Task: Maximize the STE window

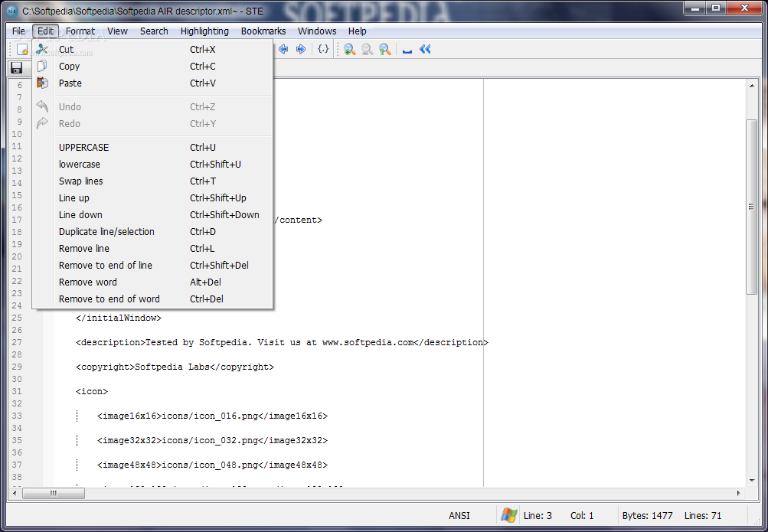Action: (716, 8)
